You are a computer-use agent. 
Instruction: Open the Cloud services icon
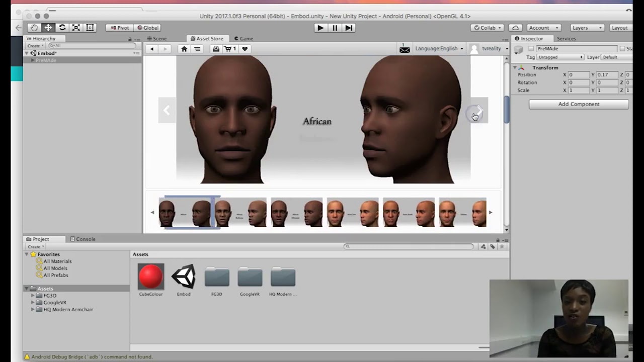point(516,28)
